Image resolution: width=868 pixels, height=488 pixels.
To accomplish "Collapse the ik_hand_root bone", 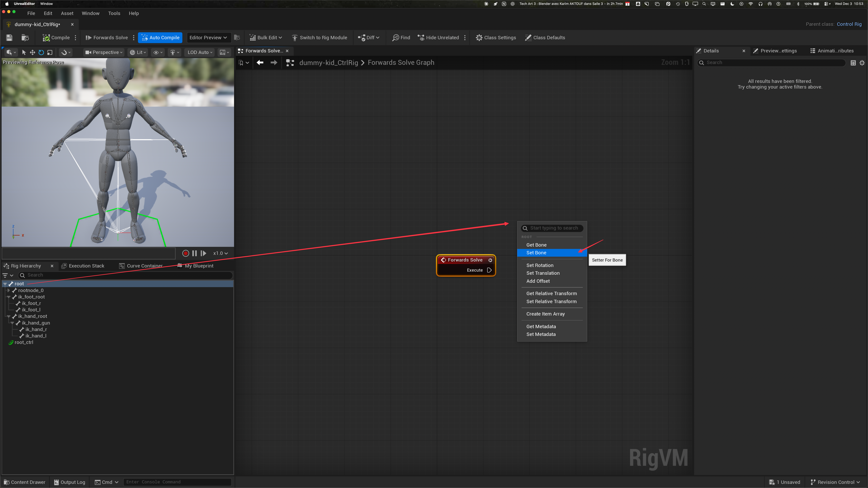I will [9, 316].
